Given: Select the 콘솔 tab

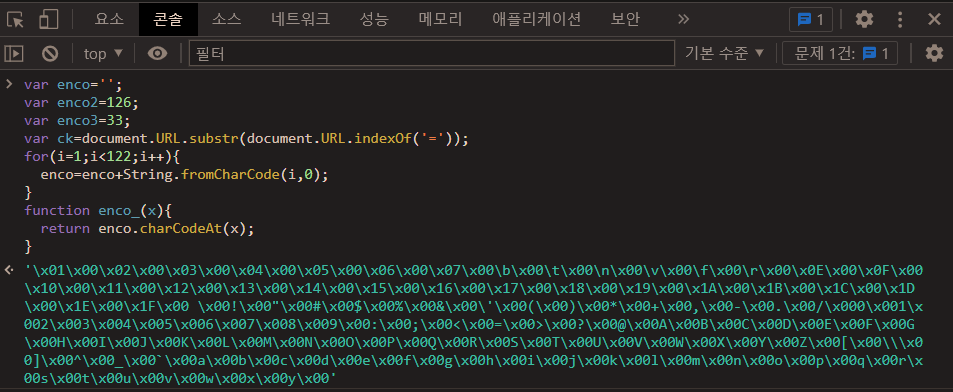Looking at the screenshot, I should [168, 19].
